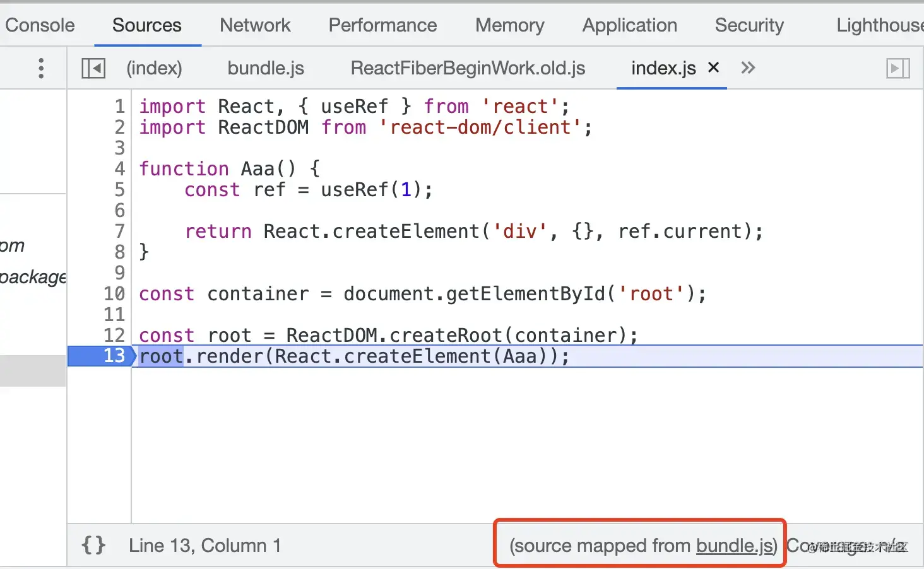Toggle the file navigator sidebar icon
This screenshot has height=569, width=924.
93,68
